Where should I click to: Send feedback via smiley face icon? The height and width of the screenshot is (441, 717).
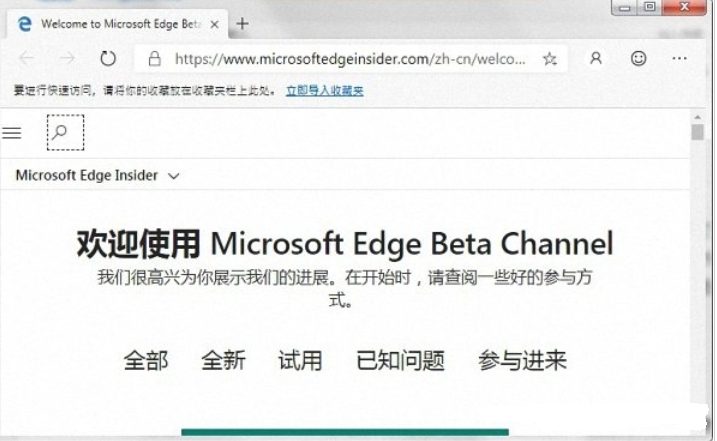tap(638, 58)
